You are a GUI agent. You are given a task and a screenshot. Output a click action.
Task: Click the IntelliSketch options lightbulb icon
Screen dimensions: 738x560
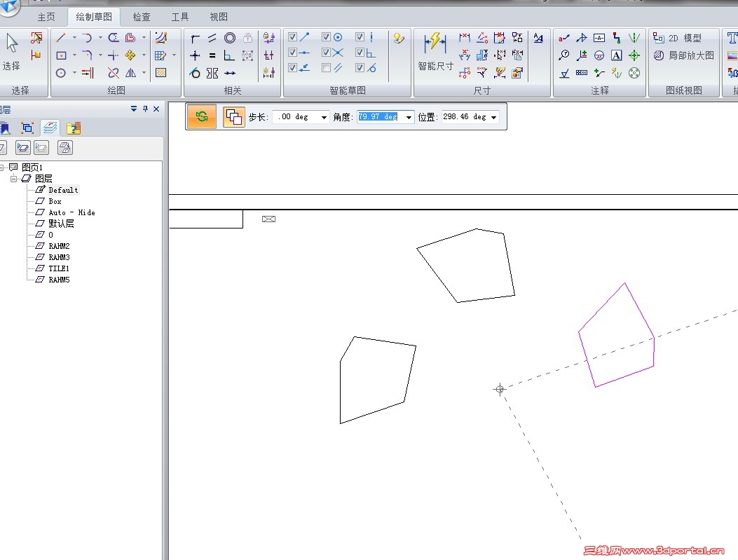pos(399,38)
